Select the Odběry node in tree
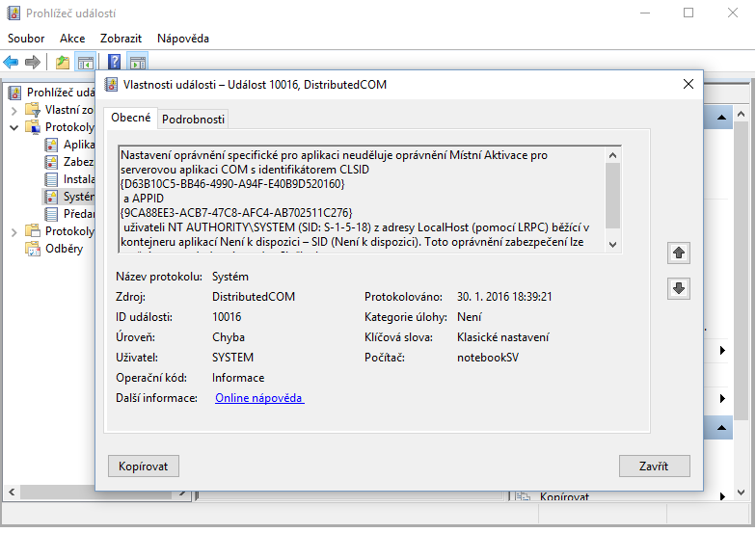This screenshot has height=533, width=756. (x=64, y=249)
